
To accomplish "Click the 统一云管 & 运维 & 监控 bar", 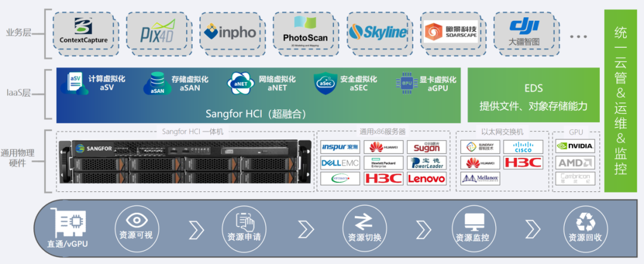I will pos(621,101).
